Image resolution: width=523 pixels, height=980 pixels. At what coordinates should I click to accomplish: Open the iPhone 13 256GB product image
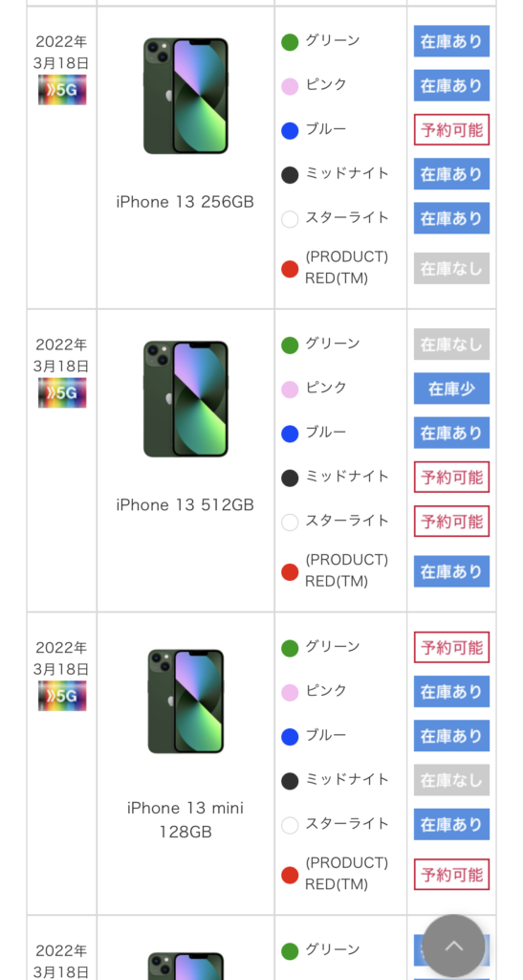[185, 96]
